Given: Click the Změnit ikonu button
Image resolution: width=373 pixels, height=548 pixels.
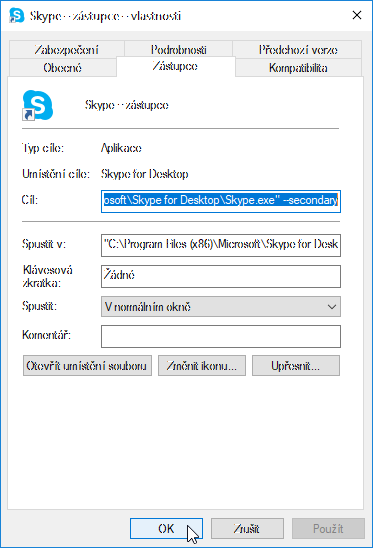Looking at the screenshot, I should pyautogui.click(x=202, y=366).
